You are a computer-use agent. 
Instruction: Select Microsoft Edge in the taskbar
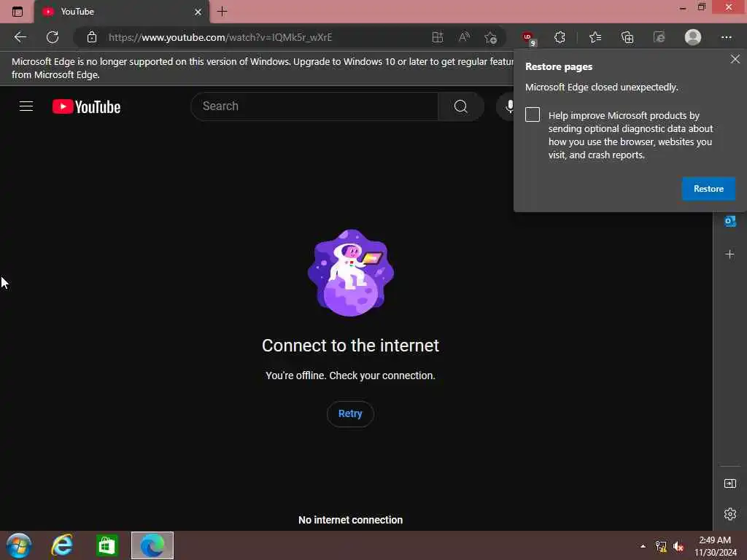(x=152, y=545)
